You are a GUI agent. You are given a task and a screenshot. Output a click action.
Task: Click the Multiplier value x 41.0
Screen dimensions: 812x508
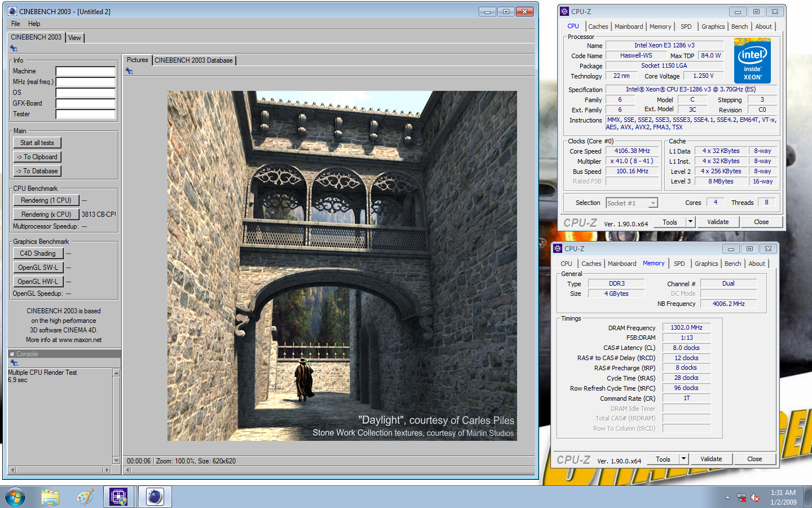[632, 161]
